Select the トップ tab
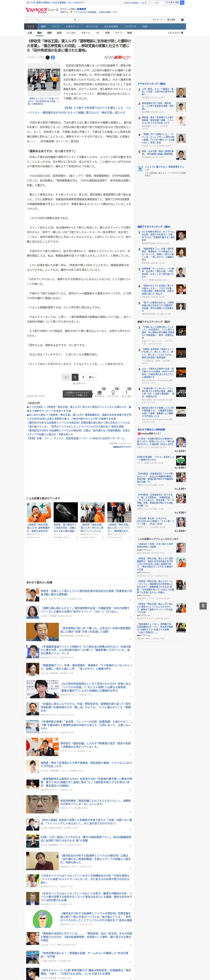Image resolution: width=210 pixels, height=980 pixels. click(31, 27)
